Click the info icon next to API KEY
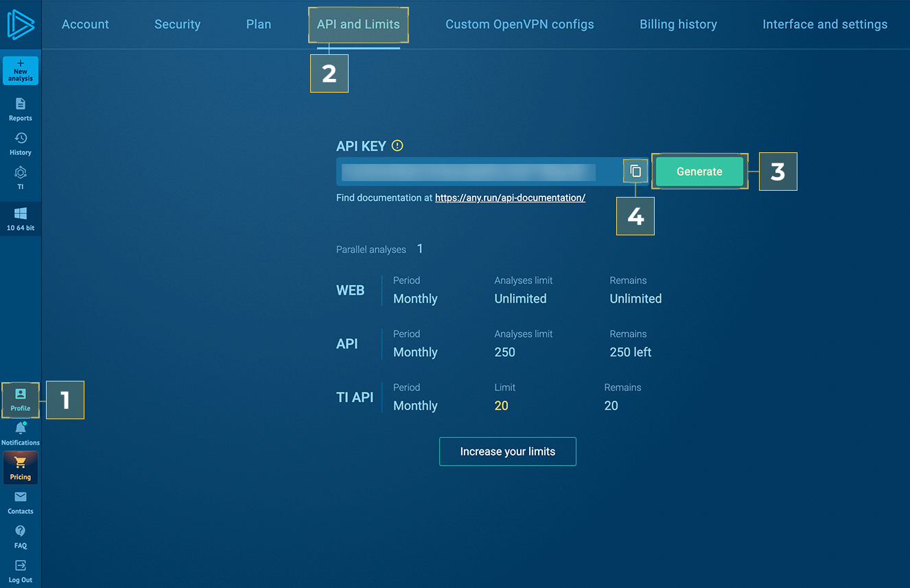910x588 pixels. [x=397, y=145]
